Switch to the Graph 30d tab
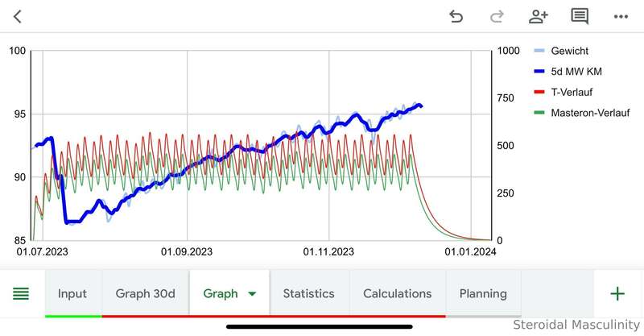This screenshot has width=644, height=336. (x=146, y=293)
